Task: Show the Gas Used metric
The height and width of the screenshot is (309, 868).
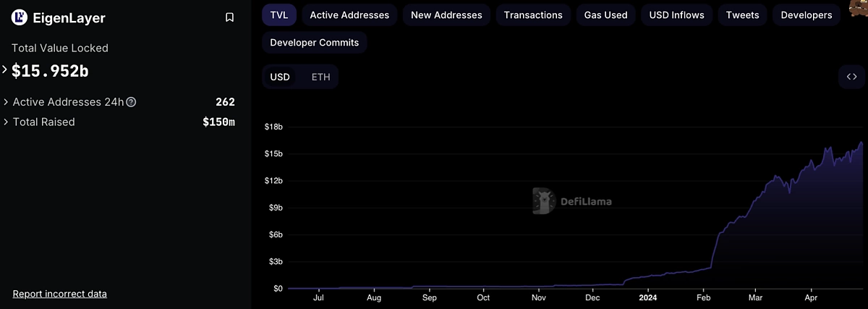Action: pyautogui.click(x=606, y=14)
